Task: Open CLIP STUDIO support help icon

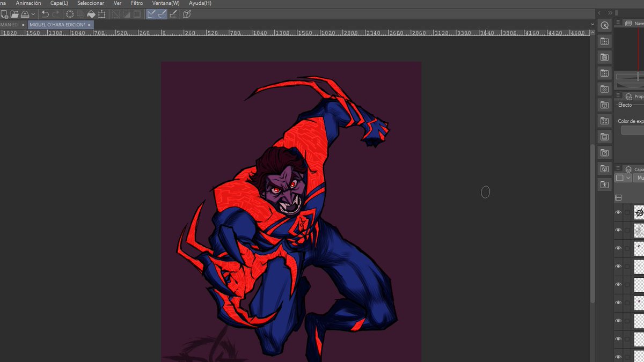Action: point(187,14)
